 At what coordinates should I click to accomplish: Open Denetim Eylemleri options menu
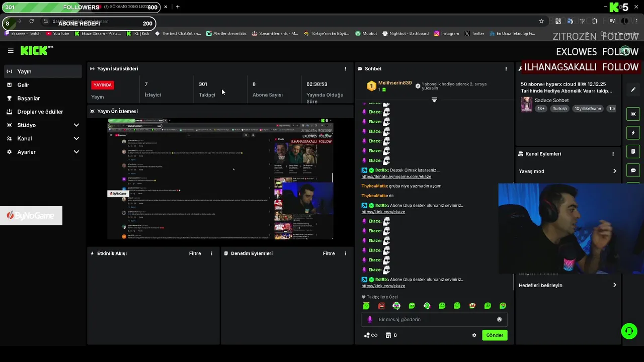tap(345, 253)
